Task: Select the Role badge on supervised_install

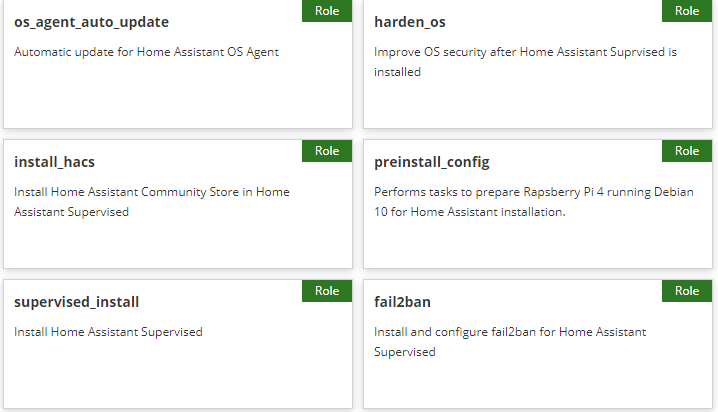Action: click(x=327, y=291)
